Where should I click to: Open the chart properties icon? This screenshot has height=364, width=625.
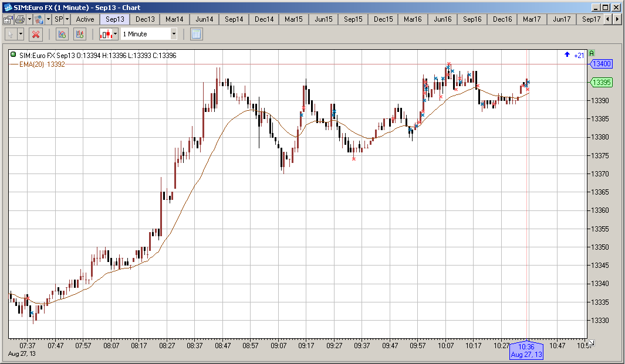[x=8, y=19]
